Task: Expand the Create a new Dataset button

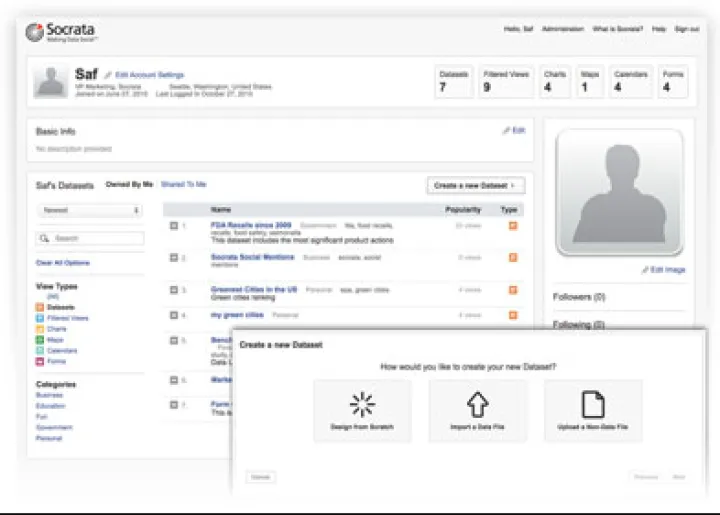Action: pos(475,185)
